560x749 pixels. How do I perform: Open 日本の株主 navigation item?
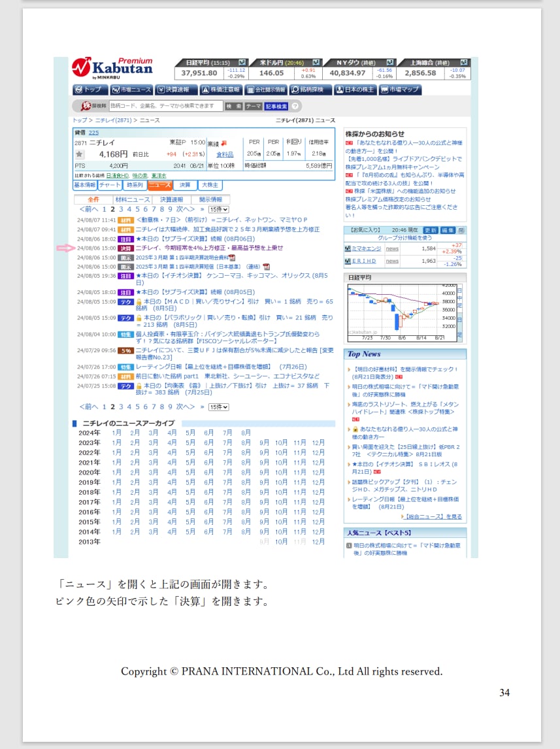(355, 90)
